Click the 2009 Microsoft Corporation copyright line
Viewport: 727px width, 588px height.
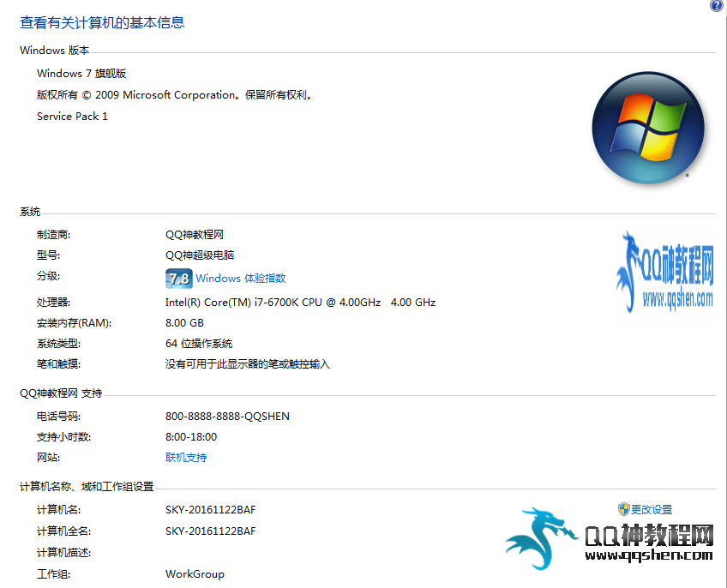(174, 95)
